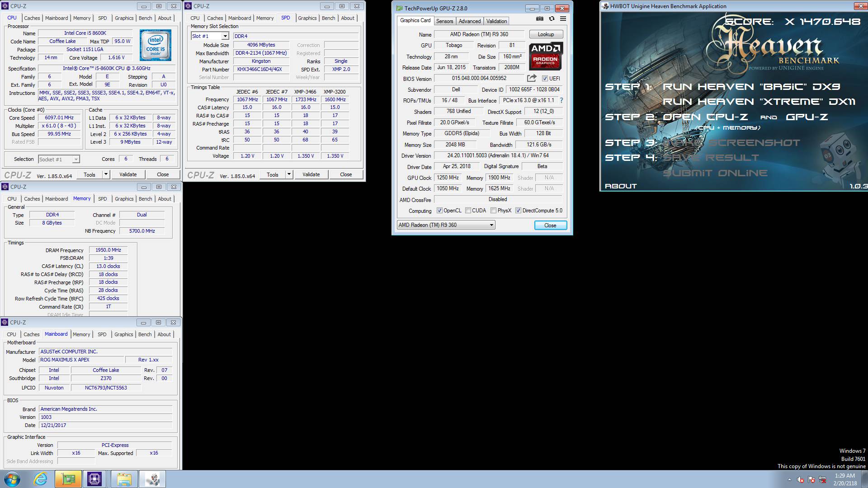Click Submit Online in HWBOT Heaven
The image size is (868, 488).
tap(715, 173)
